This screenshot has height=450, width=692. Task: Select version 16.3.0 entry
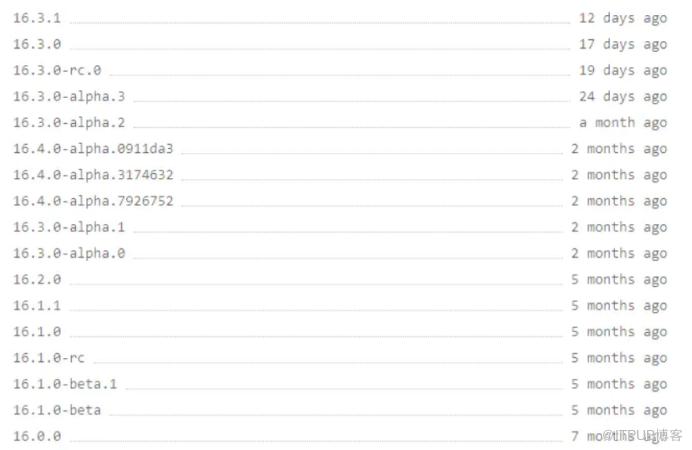point(37,44)
